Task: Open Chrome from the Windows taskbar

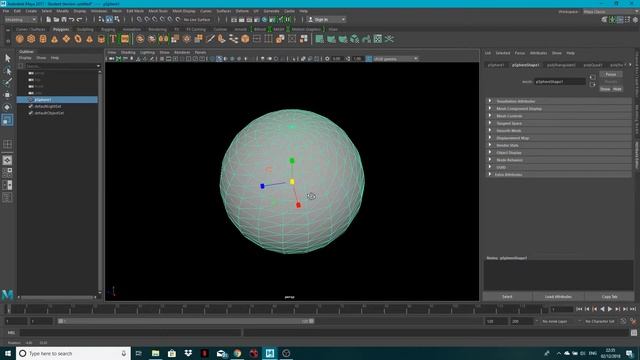Action: point(237,353)
